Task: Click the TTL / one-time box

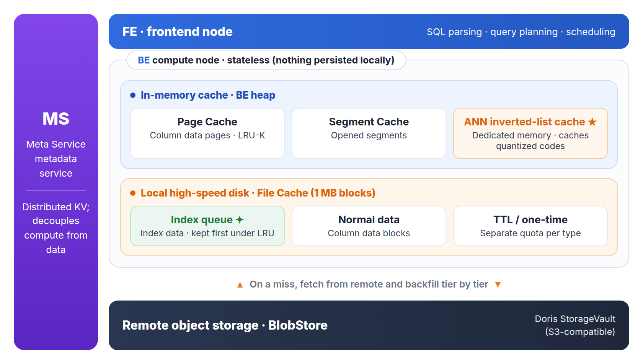Action: point(530,226)
